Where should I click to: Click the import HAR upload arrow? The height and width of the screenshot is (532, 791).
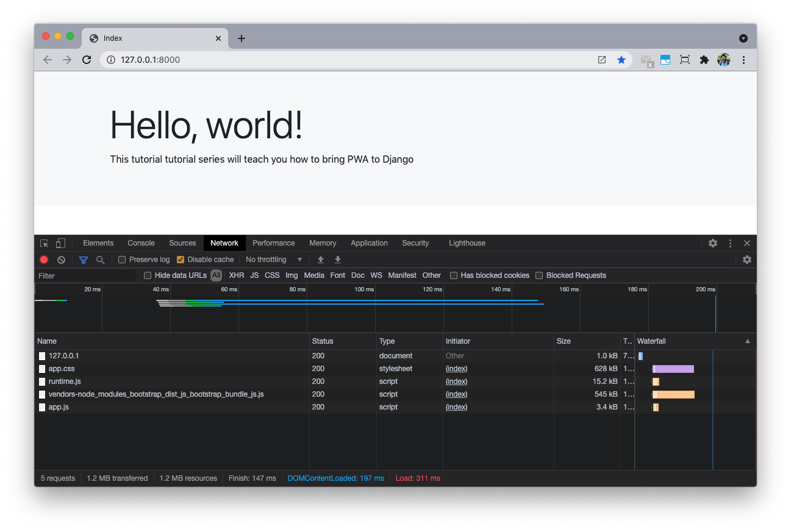tap(321, 260)
